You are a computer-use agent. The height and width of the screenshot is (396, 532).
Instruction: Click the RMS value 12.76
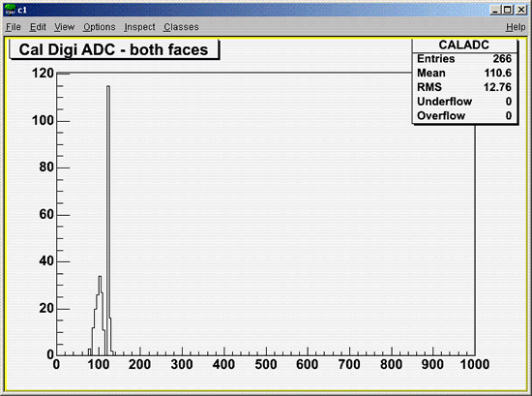pyautogui.click(x=497, y=87)
